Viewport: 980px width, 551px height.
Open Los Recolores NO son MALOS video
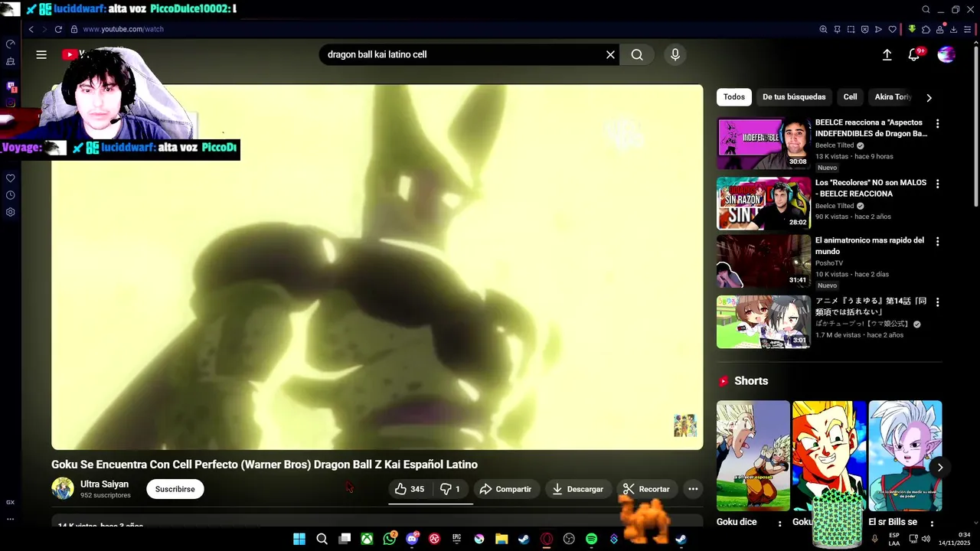(871, 188)
